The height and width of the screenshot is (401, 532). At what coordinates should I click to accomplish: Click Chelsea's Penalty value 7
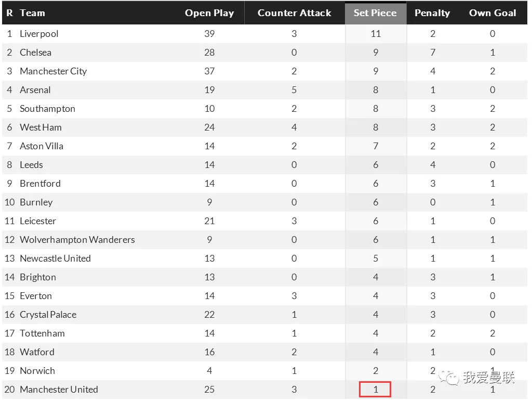click(x=433, y=53)
